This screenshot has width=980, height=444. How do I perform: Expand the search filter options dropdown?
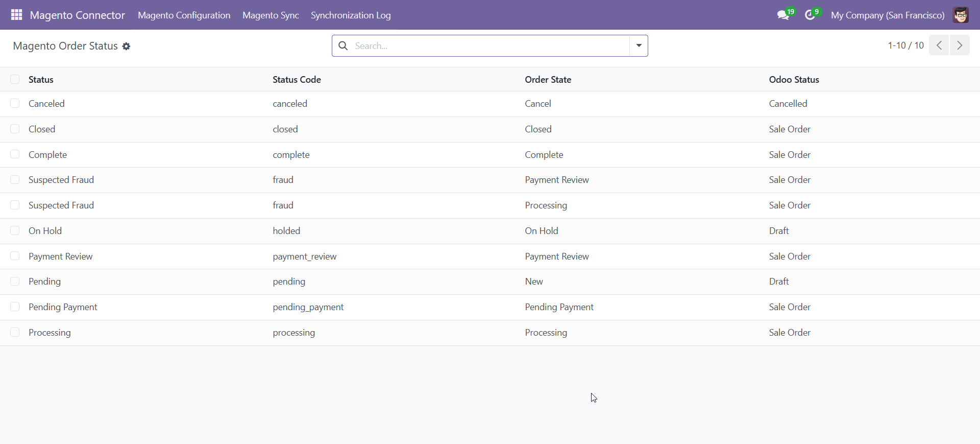[639, 46]
